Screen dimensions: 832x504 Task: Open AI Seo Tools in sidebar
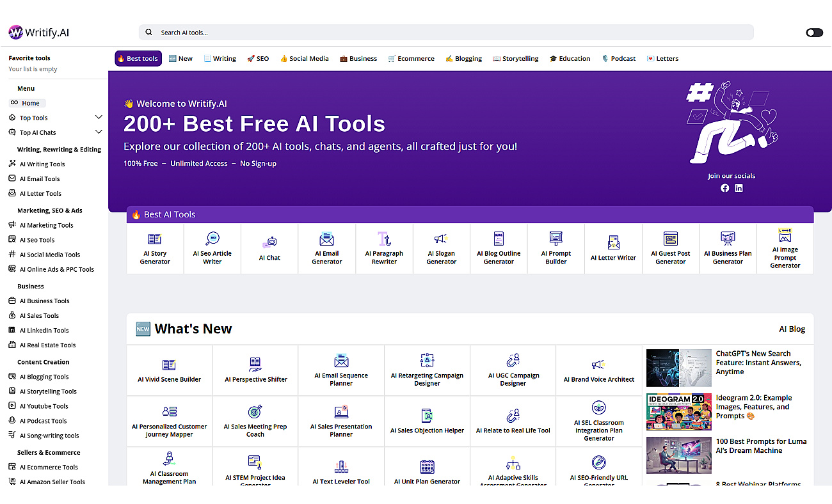32,240
